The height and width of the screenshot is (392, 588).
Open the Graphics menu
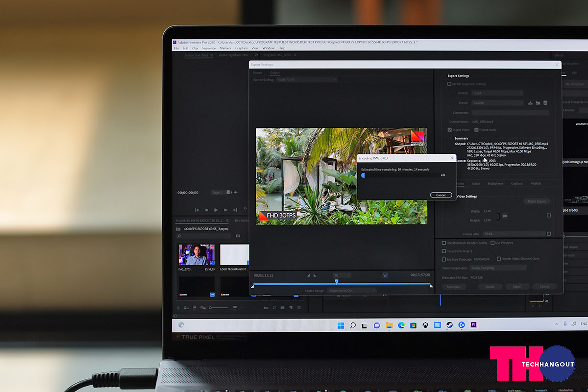241,48
